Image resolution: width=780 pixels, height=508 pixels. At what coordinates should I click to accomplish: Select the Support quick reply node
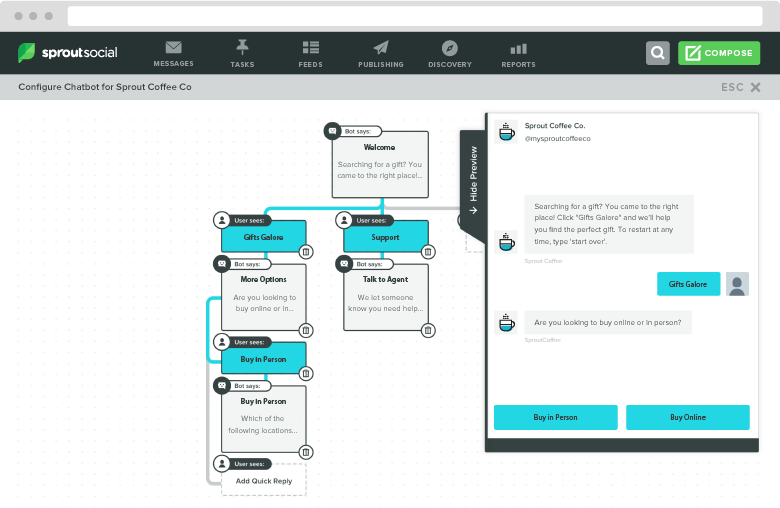386,237
